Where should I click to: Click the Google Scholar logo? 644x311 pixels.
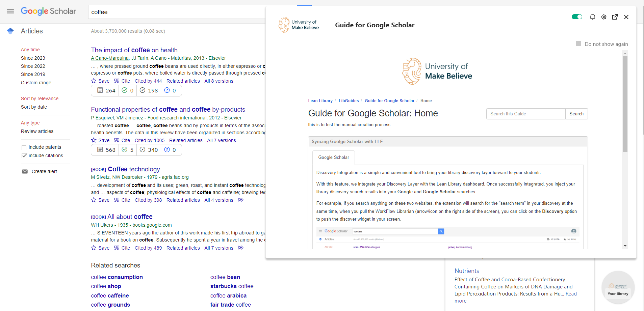pos(49,11)
